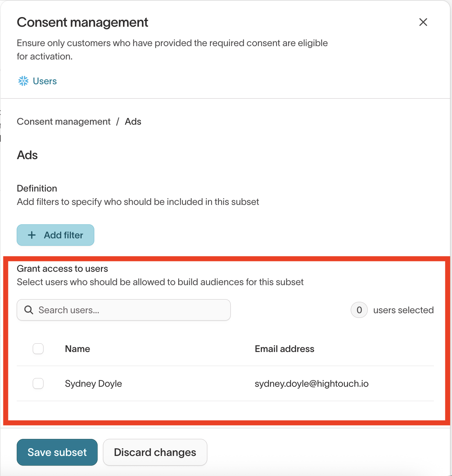Click the zero users selected badge
Screen dimensions: 452x476
click(x=359, y=310)
